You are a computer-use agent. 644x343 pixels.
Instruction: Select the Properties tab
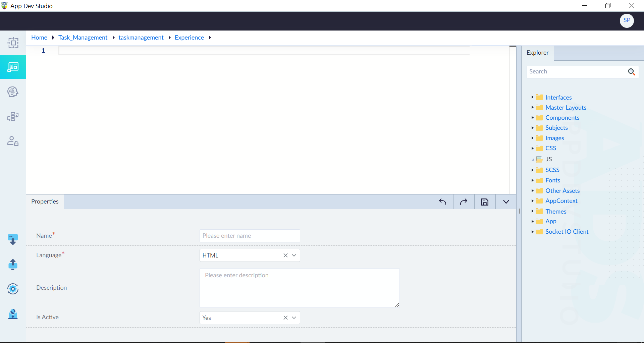45,202
